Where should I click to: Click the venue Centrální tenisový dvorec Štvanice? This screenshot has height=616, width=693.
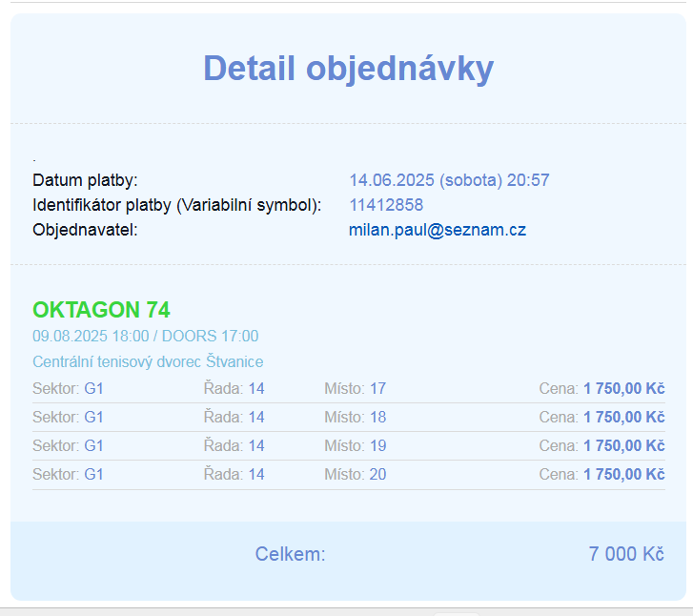(148, 361)
